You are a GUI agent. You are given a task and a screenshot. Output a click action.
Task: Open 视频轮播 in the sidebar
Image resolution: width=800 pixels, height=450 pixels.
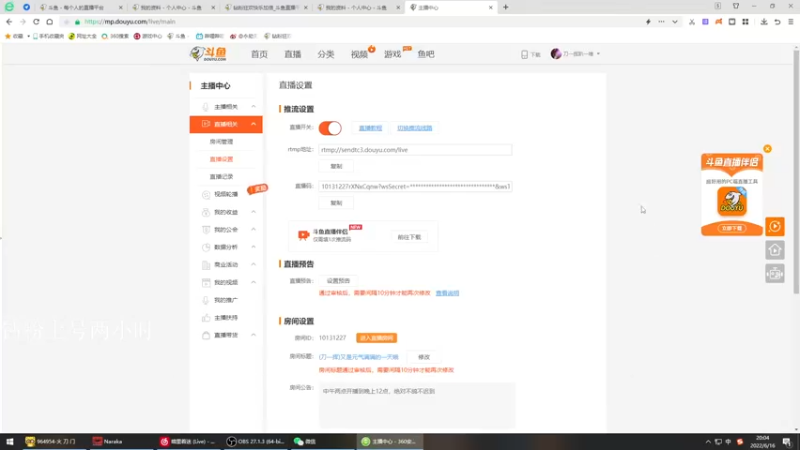pos(226,194)
